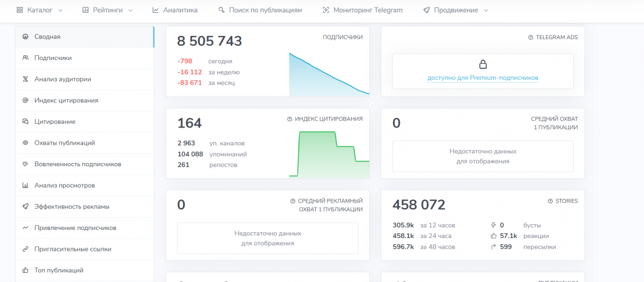The height and width of the screenshot is (282, 644).
Task: Click the Сводная sidebar icon
Action: (25, 36)
